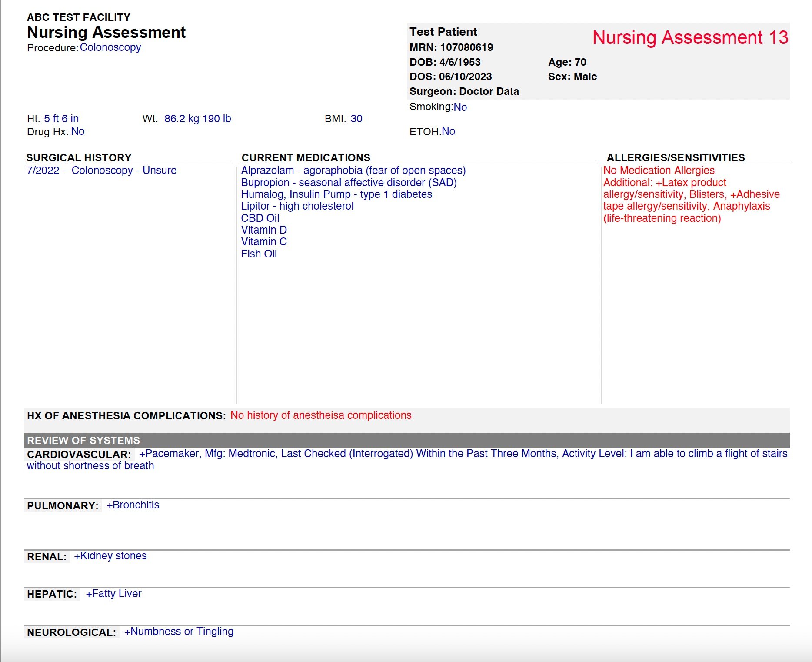812x662 pixels.
Task: Click the 'ALLERGIES/SENSITIVITIES' section heading
Action: [x=676, y=157]
